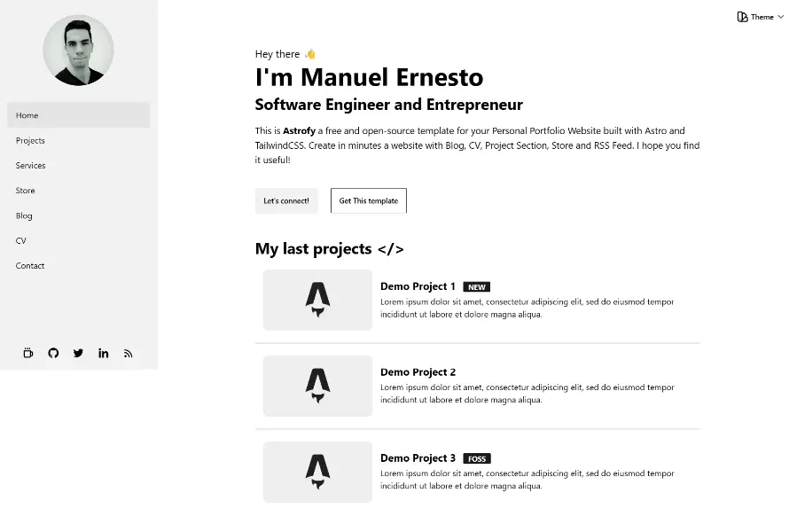The width and height of the screenshot is (797, 532).
Task: Open the Demo Project 3 title link
Action: [x=418, y=458]
